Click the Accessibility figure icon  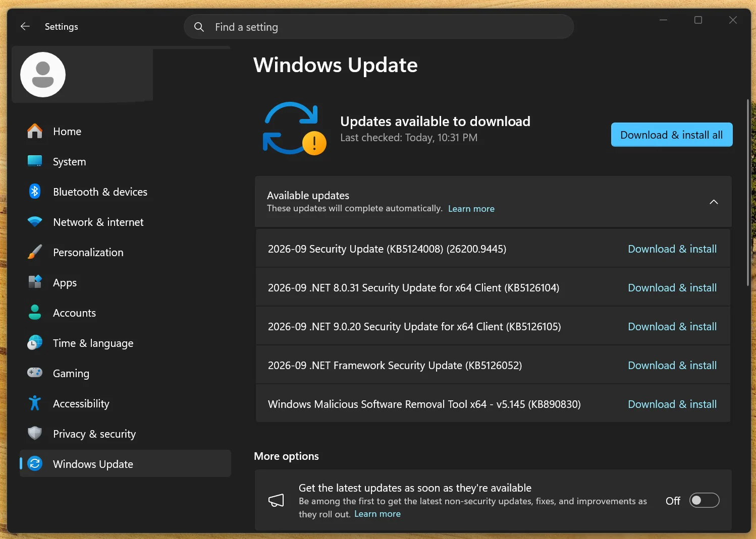(35, 403)
